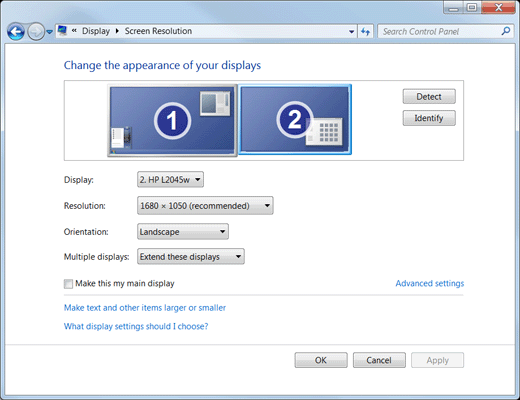Click in the Search Control Panel field
Viewport: 520px width, 400px height.
pyautogui.click(x=439, y=32)
